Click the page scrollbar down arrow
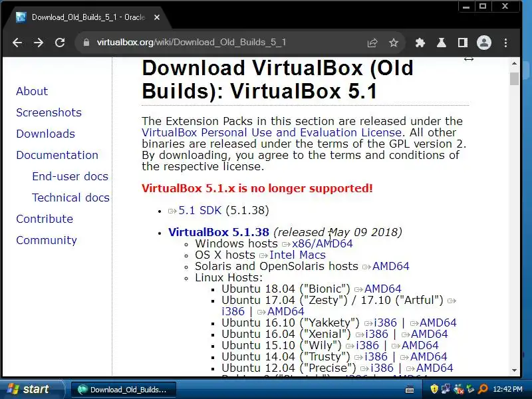Screen dimensions: 532x399 click(514, 370)
